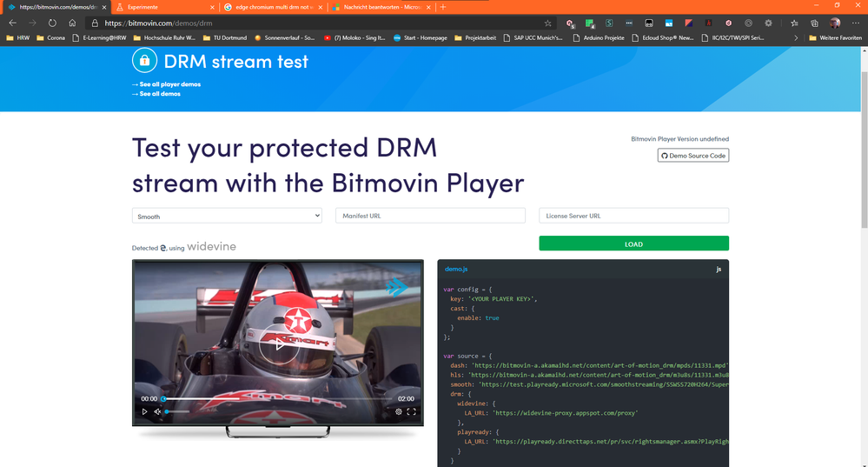View site security lock info

click(x=95, y=23)
